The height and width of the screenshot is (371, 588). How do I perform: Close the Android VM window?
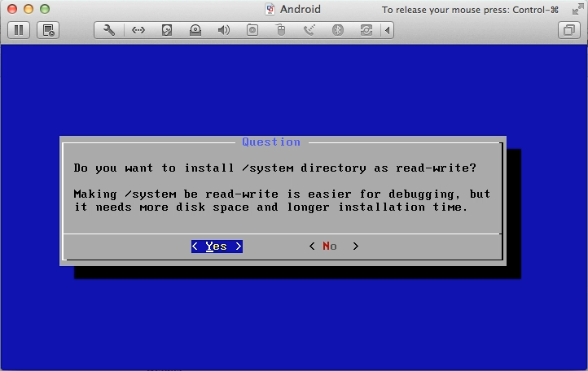click(12, 9)
